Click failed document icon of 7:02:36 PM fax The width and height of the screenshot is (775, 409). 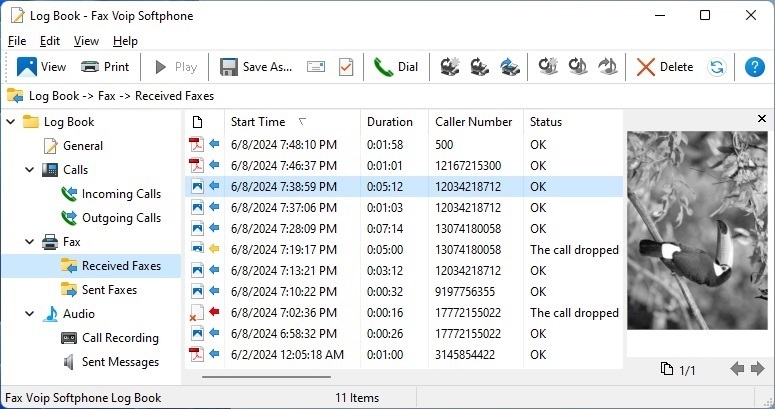[197, 313]
